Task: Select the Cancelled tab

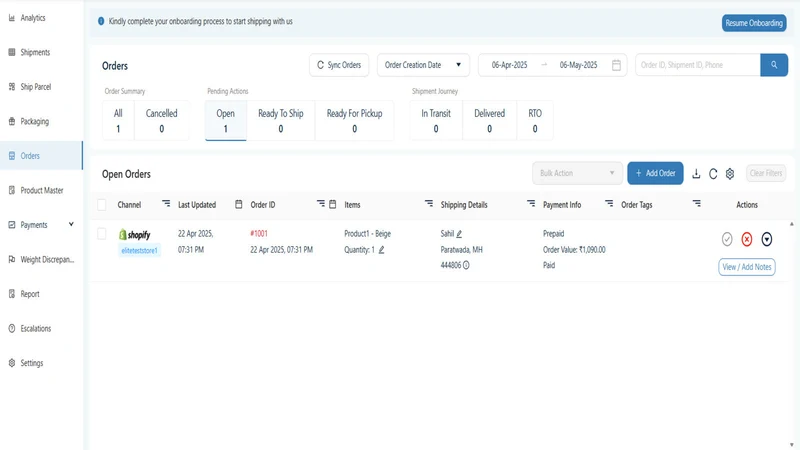Action: point(162,120)
